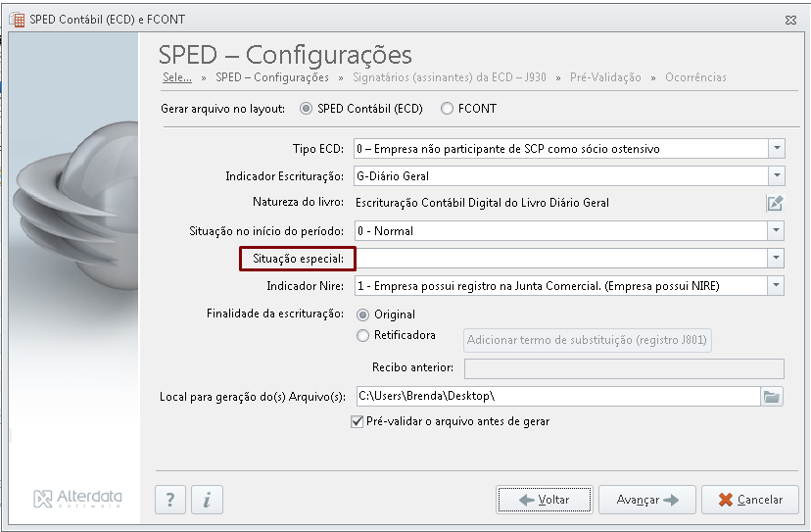Go to the Sele... breadcrumb step
Viewport: 811px width, 532px height.
[177, 77]
